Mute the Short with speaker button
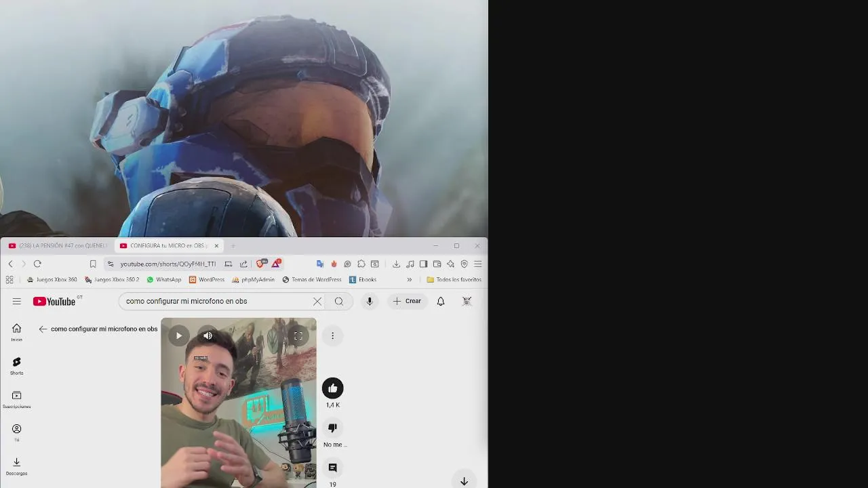 pos(208,335)
